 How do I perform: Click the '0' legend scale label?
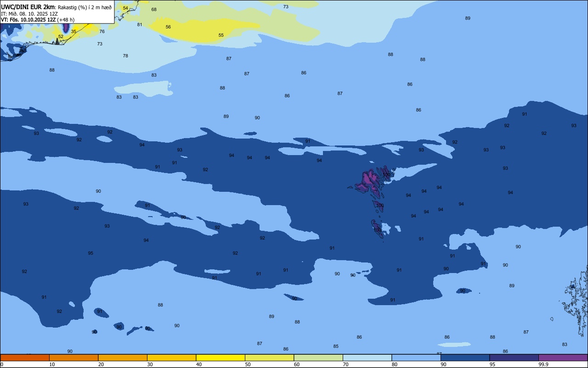tap(2, 364)
